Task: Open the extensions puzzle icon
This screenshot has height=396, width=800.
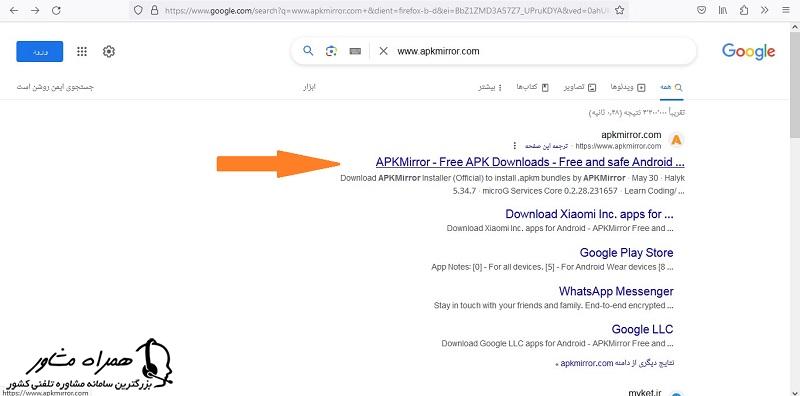Action: point(744,10)
